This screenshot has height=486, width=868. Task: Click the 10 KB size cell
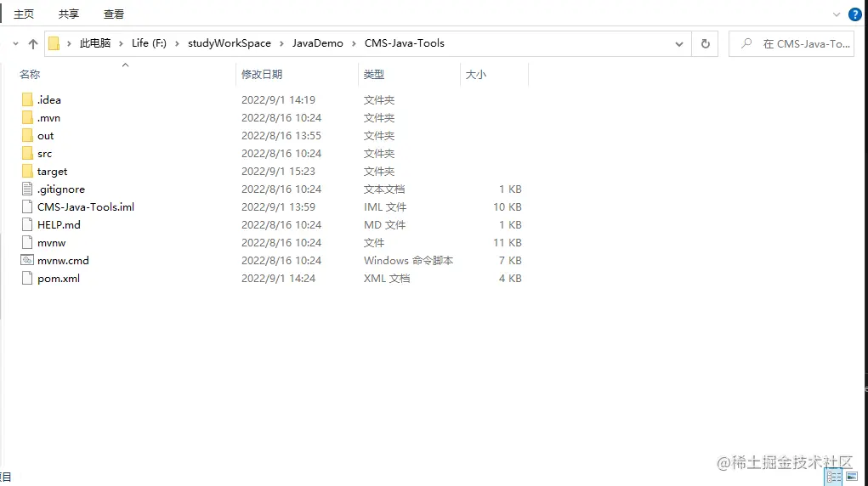507,207
